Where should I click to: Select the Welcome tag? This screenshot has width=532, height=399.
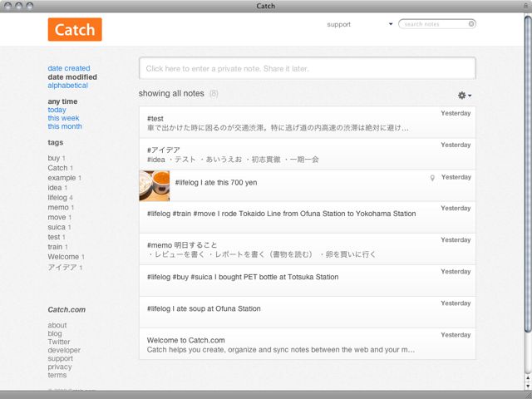[x=66, y=257]
